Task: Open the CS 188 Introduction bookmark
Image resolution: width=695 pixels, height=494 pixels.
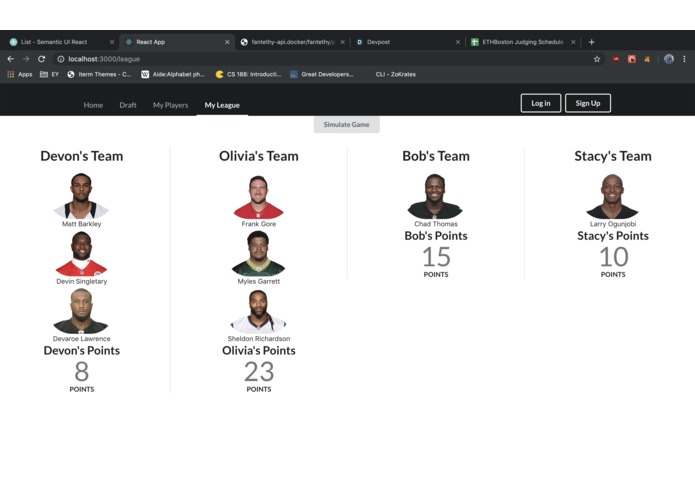Action: tap(248, 74)
